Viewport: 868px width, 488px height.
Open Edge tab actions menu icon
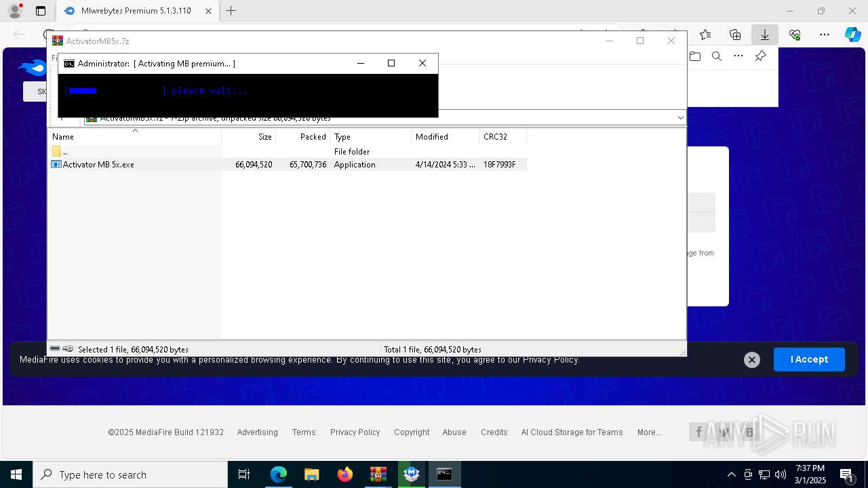(x=41, y=11)
